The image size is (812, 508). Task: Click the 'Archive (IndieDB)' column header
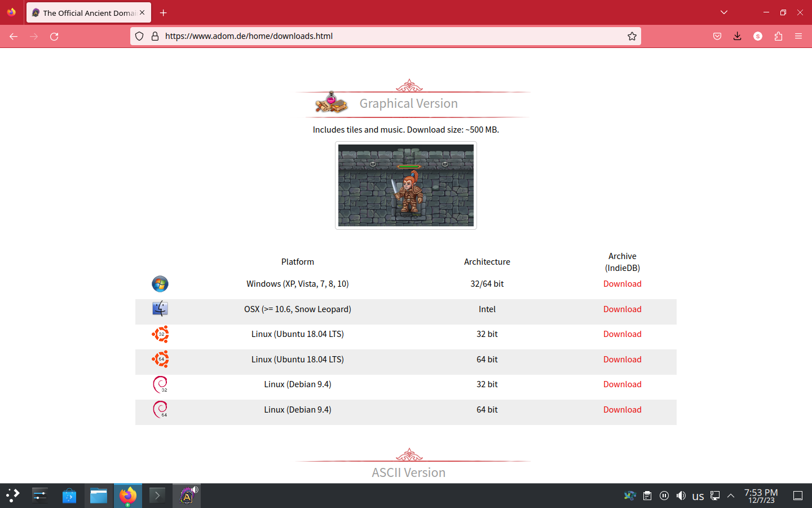[x=623, y=262]
